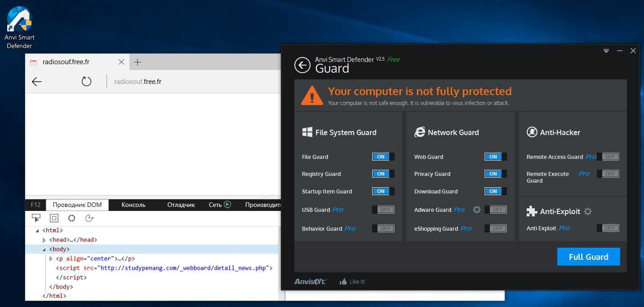This screenshot has width=644, height=307.
Task: Click the green play icon next to Сеть
Action: [227, 205]
